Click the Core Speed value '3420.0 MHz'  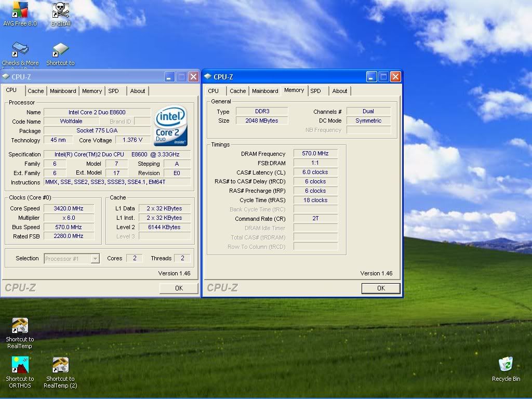(x=69, y=208)
